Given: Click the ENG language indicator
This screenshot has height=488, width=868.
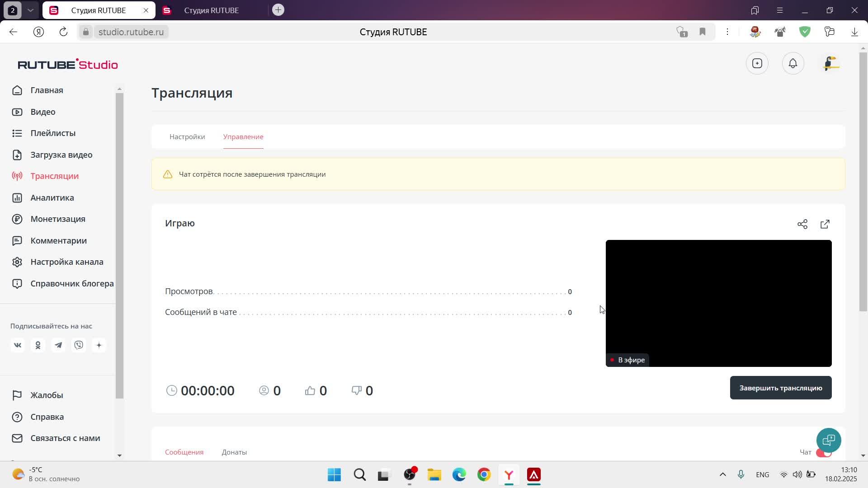Looking at the screenshot, I should coord(763,475).
